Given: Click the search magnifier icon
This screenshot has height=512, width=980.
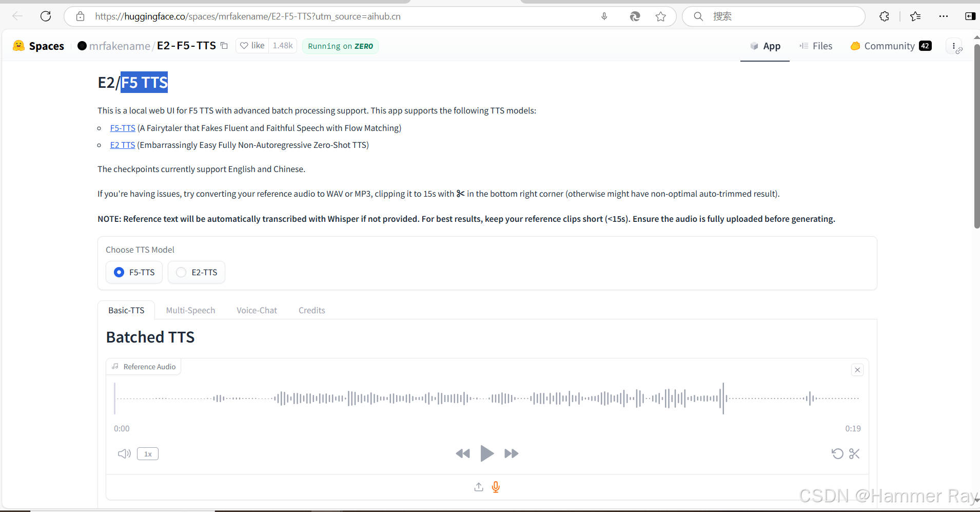Looking at the screenshot, I should [x=698, y=16].
